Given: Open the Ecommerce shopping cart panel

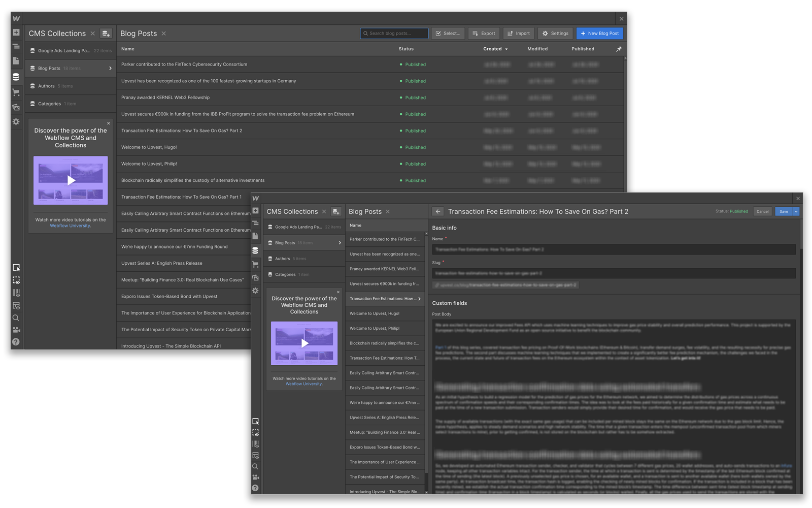Looking at the screenshot, I should pyautogui.click(x=16, y=92).
